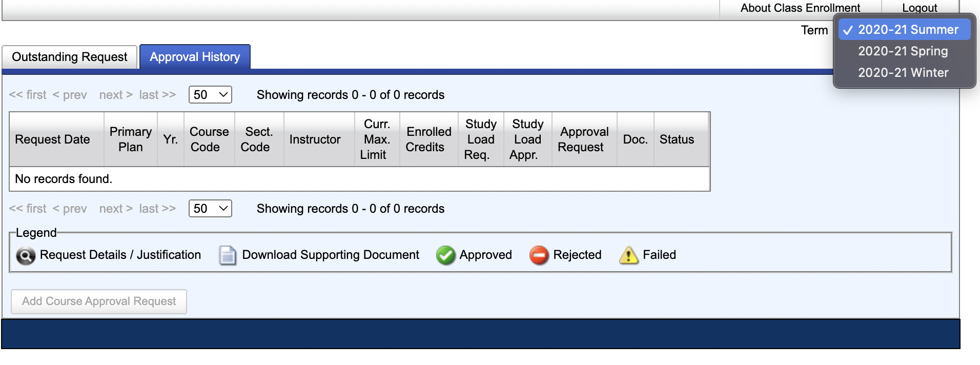Click the Download Supporting Document page icon
The width and height of the screenshot is (980, 365).
[x=228, y=255]
